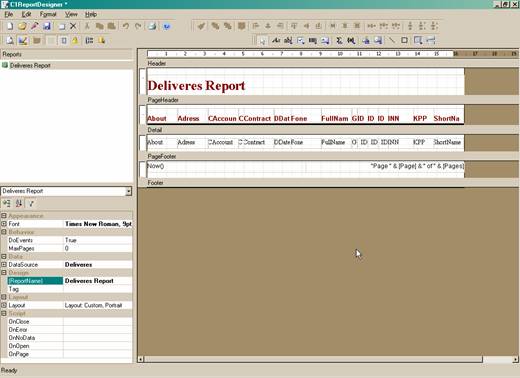Click the sorting and grouping list icon

pyautogui.click(x=89, y=41)
